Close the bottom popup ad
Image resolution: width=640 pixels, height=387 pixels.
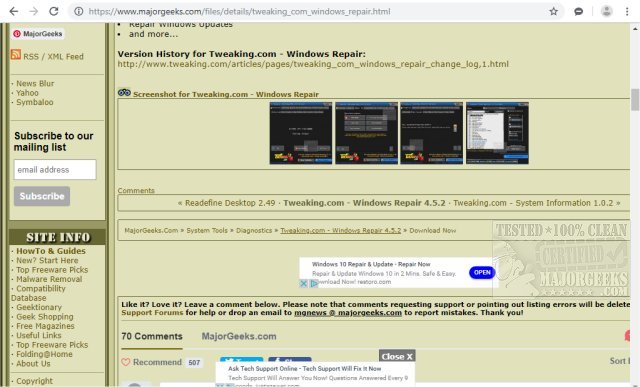[397, 356]
